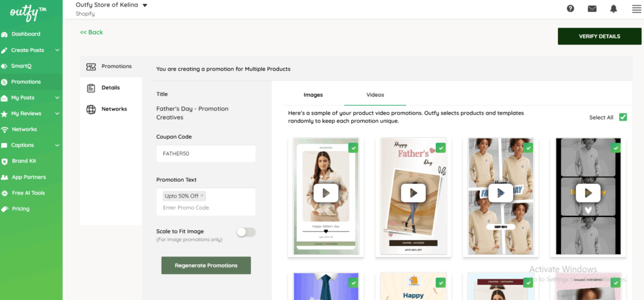Open the notifications bell icon
644x300 pixels.
click(x=613, y=9)
